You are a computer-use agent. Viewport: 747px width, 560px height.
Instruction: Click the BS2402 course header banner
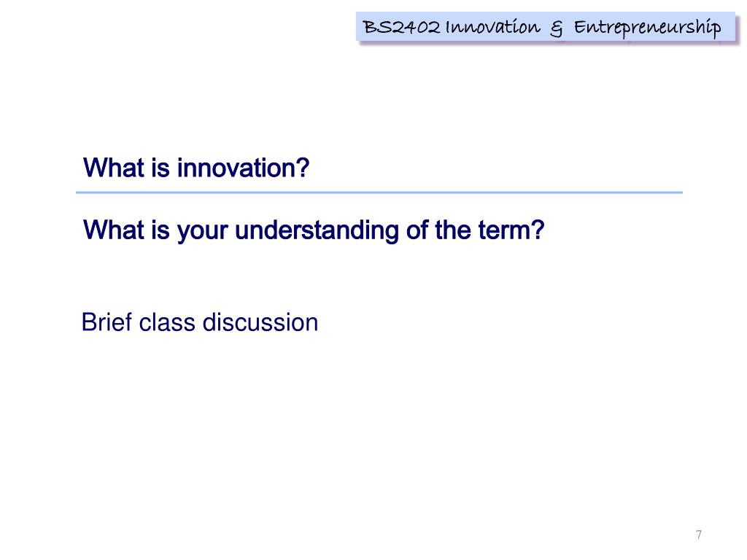pos(546,27)
